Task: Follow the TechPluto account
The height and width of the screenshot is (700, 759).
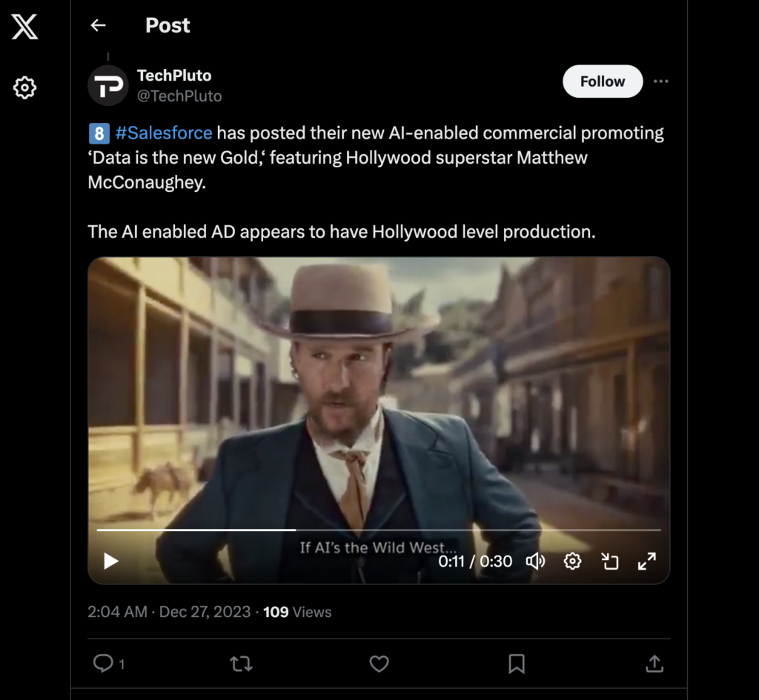Action: pyautogui.click(x=603, y=81)
